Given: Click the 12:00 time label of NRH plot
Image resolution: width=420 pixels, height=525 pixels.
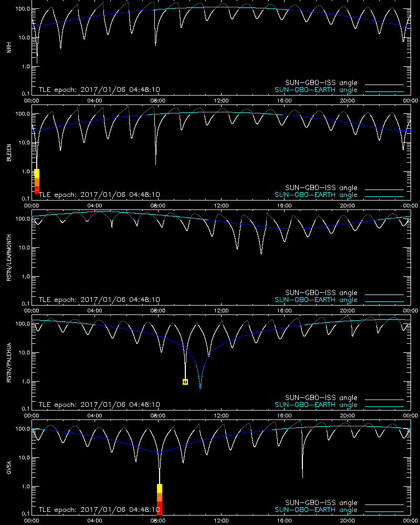Looking at the screenshot, I should pyautogui.click(x=221, y=100).
